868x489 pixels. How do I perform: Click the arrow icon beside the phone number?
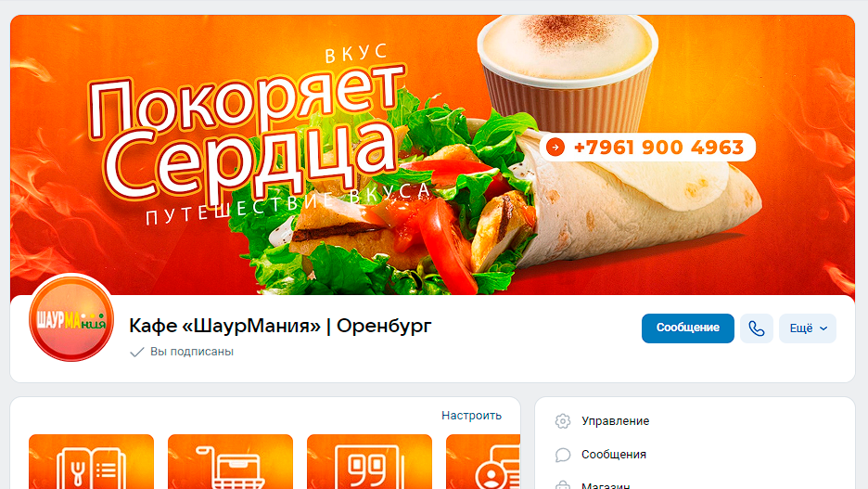[x=555, y=148]
